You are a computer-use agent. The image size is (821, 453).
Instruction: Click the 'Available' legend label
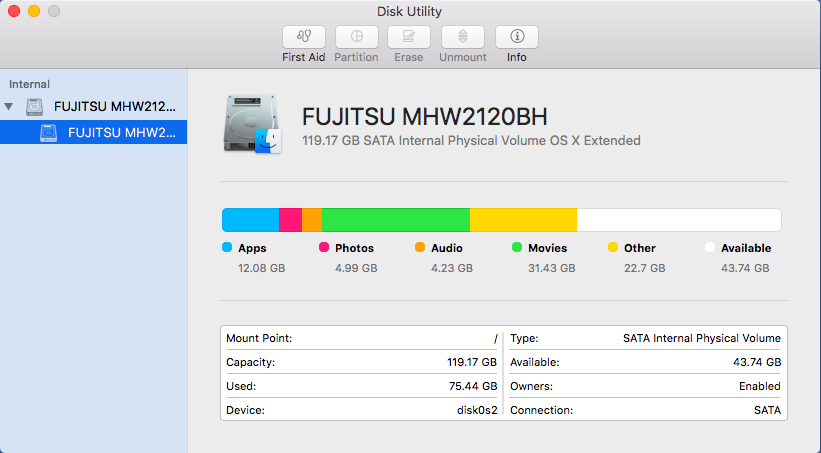746,248
